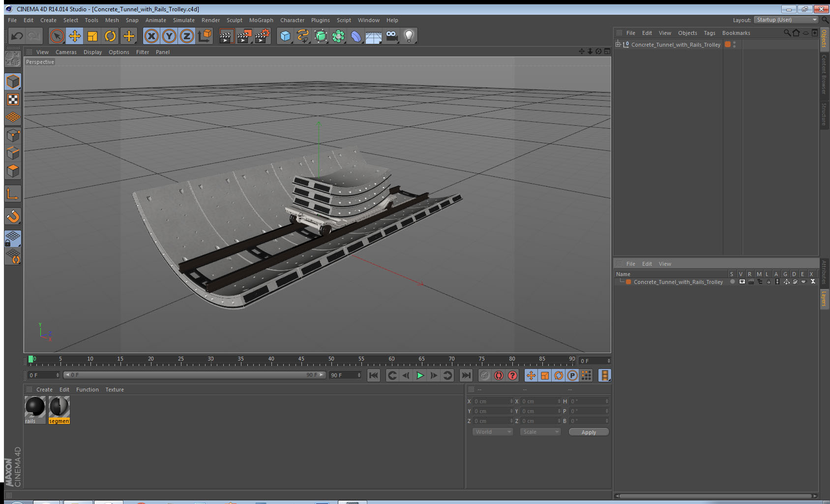Add a Cube primitive object
The image size is (830, 504).
tap(285, 36)
